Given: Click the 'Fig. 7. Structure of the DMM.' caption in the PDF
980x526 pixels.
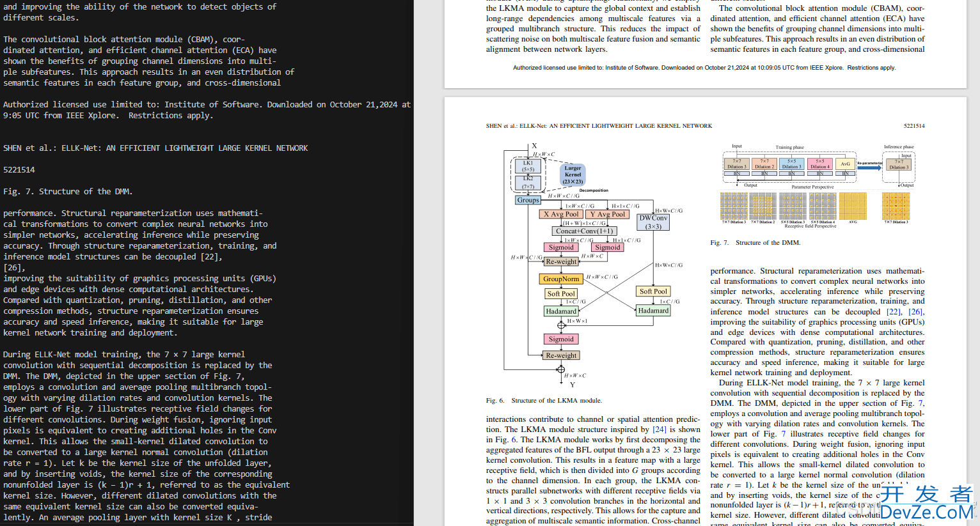Looking at the screenshot, I should [755, 243].
